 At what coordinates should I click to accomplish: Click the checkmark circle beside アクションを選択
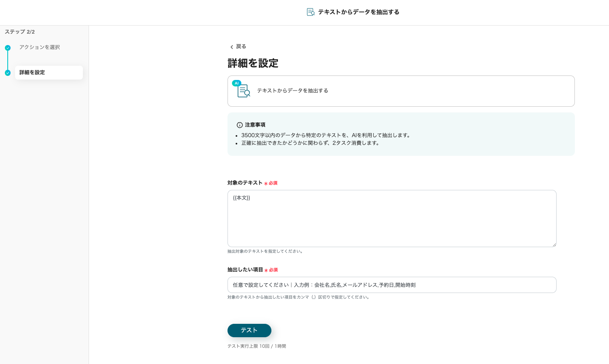click(8, 48)
